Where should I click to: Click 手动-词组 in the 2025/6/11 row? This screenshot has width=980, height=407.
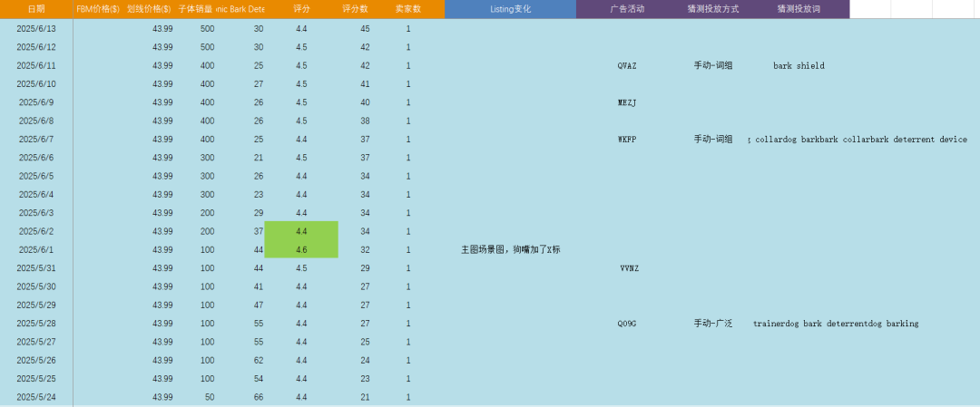tap(713, 65)
